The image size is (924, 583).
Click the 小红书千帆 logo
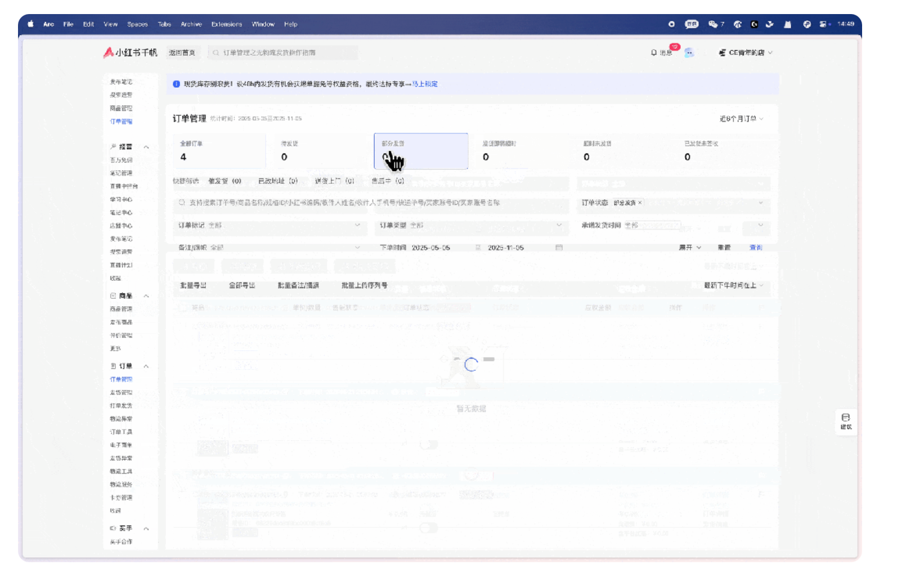[130, 52]
